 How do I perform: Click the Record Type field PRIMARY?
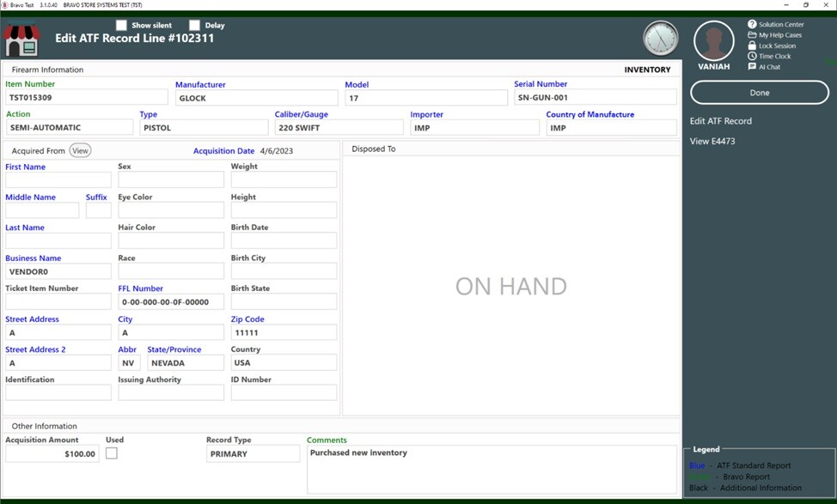pyautogui.click(x=253, y=454)
